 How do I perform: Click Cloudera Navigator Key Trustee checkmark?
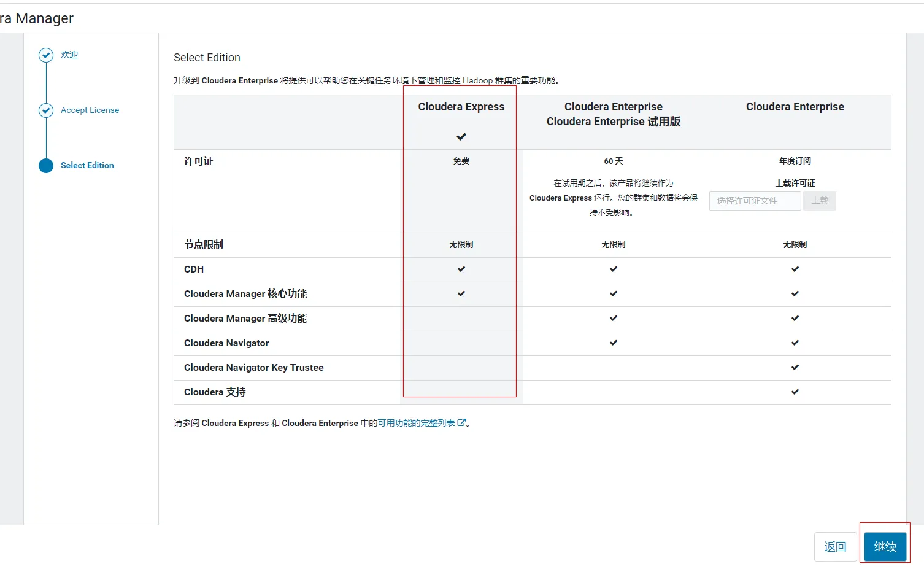(795, 367)
